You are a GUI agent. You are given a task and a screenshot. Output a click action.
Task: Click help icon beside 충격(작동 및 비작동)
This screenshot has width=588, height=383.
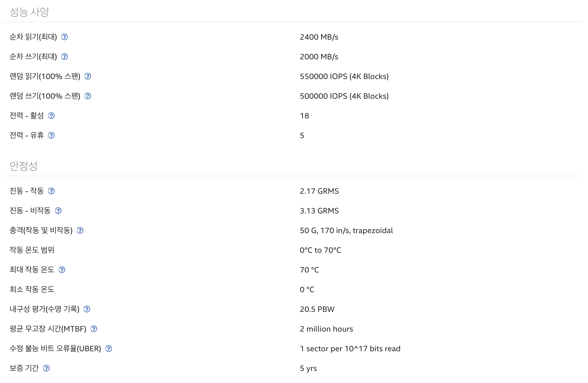pos(80,230)
